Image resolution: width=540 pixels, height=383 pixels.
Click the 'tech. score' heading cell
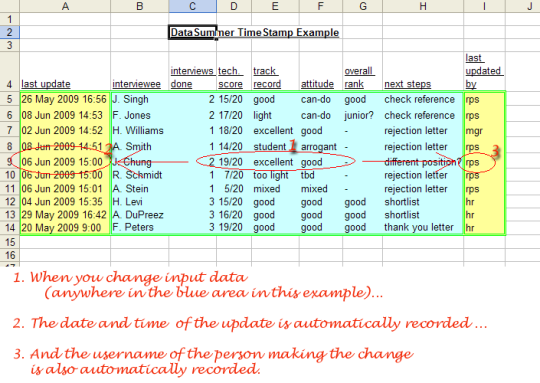(x=234, y=72)
